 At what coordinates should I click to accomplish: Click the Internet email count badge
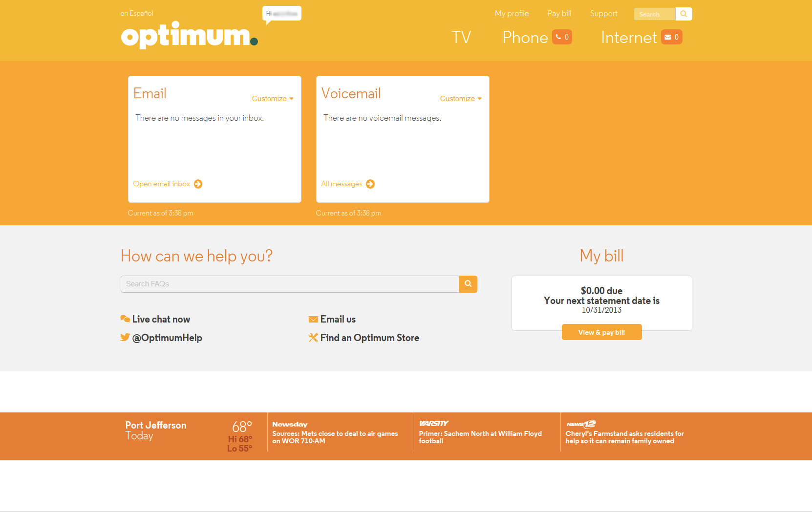click(x=672, y=37)
